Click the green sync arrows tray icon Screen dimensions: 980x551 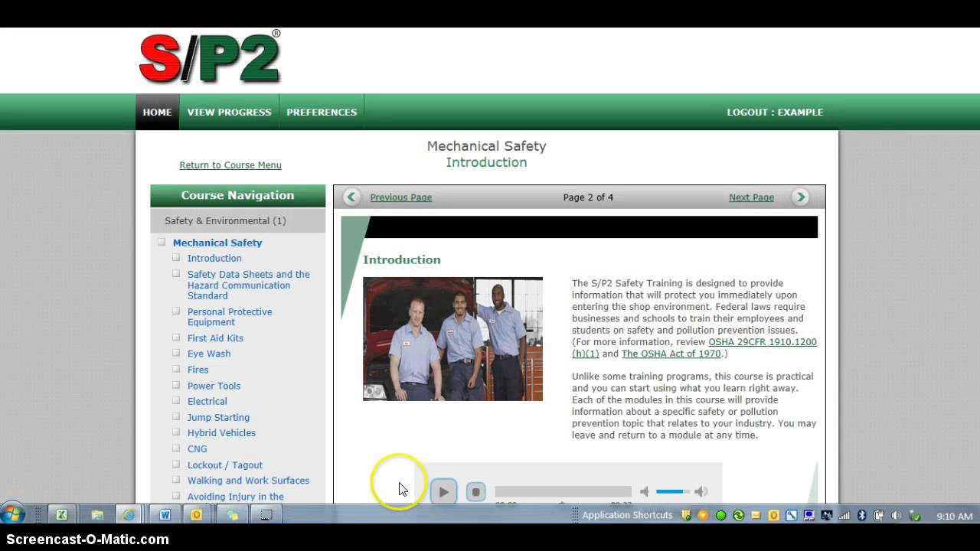click(x=738, y=516)
